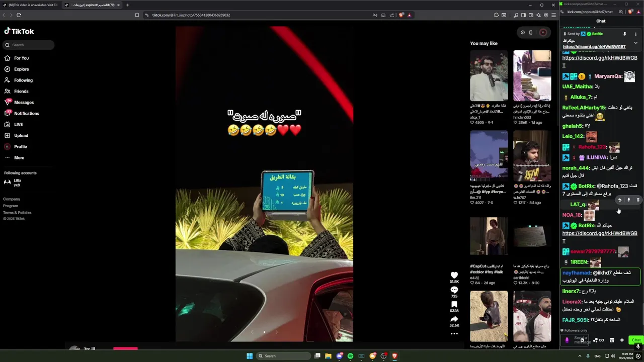Open Brave Rewards triangle icon

coord(409,15)
